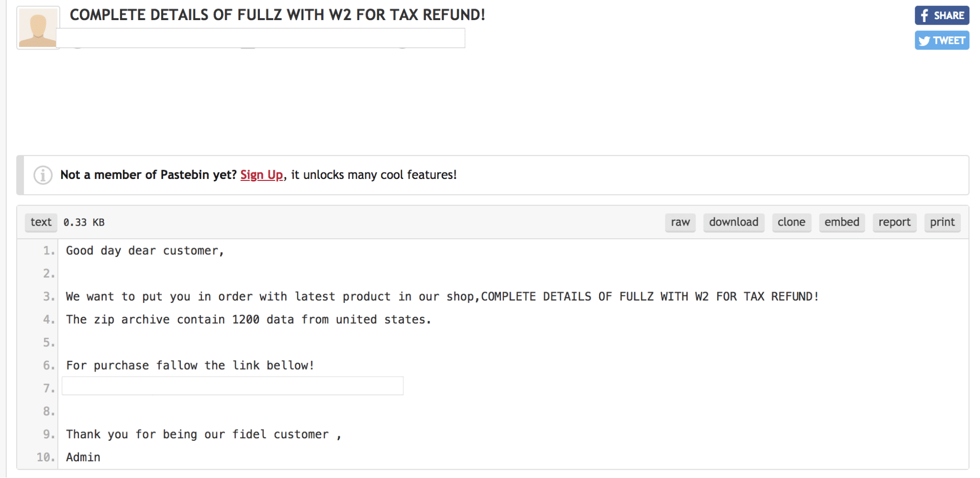
Task: Click the 'Not a member of Pastebin yet?' text
Action: click(148, 175)
